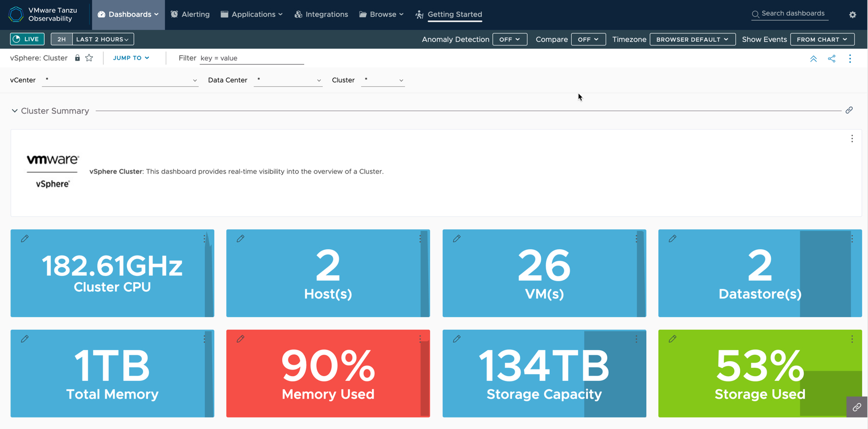Screen dimensions: 868x429
Task: Click the 53% Storage Used green tile
Action: [x=760, y=374]
